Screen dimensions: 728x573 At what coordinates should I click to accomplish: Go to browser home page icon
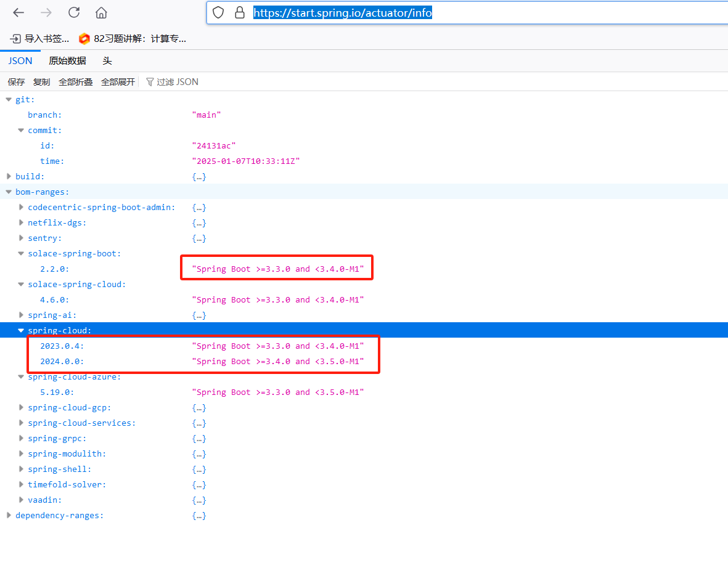(101, 12)
